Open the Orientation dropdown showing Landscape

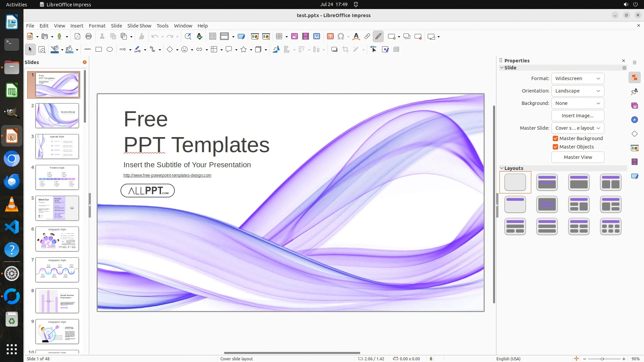point(578,91)
